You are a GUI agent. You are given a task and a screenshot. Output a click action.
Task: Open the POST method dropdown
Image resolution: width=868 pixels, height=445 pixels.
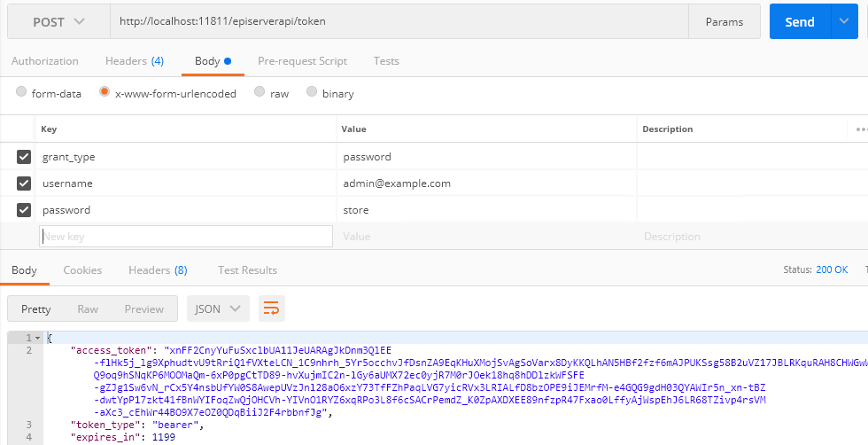coord(58,22)
